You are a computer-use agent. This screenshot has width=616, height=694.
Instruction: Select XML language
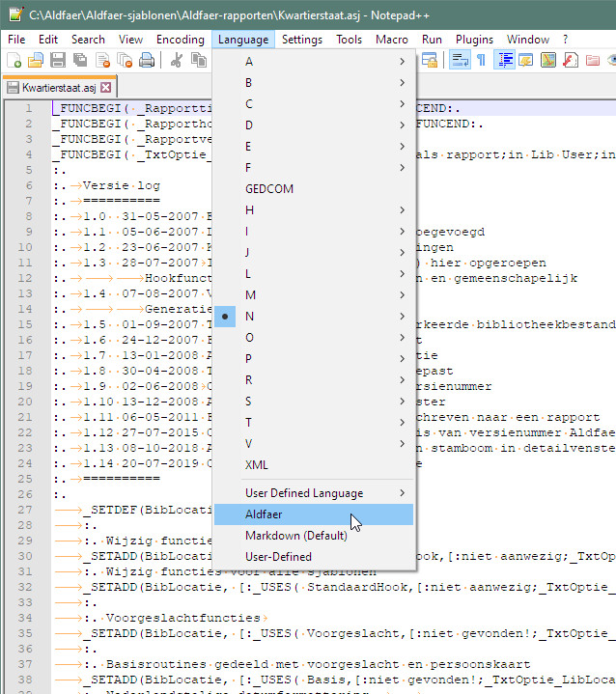(314, 465)
